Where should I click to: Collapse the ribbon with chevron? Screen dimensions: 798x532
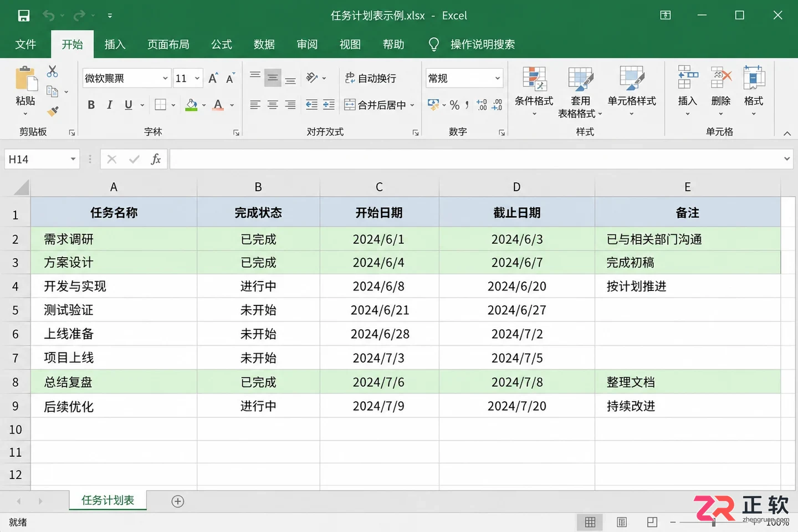point(787,134)
